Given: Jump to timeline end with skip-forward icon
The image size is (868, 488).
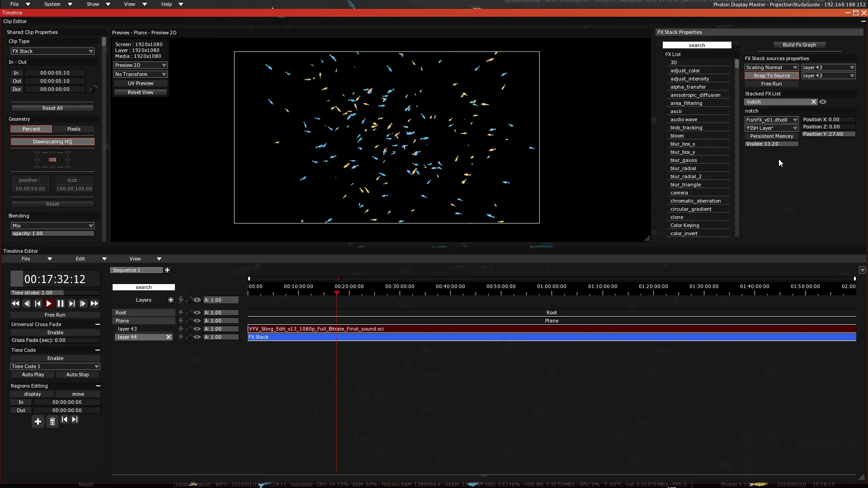Looking at the screenshot, I should coord(72,304).
